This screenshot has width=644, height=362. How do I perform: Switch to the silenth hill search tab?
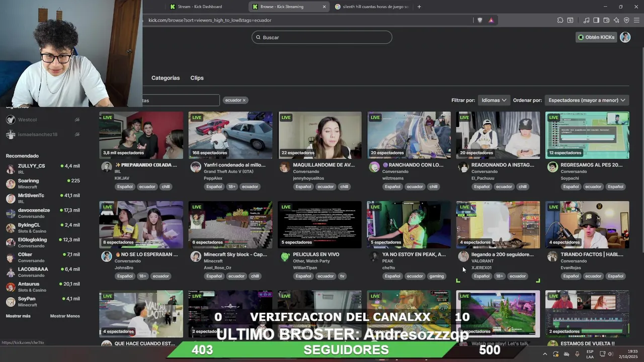tap(372, 7)
